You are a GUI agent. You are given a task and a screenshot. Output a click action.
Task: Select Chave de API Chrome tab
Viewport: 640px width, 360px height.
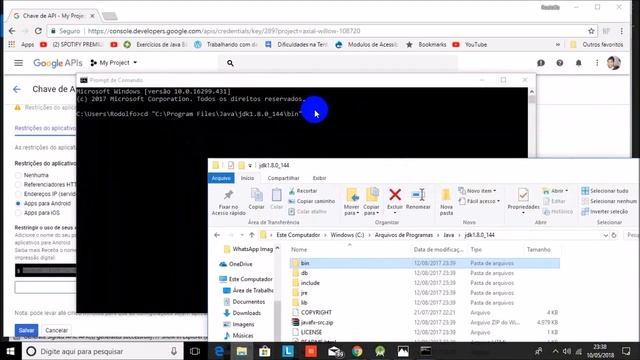click(x=54, y=16)
